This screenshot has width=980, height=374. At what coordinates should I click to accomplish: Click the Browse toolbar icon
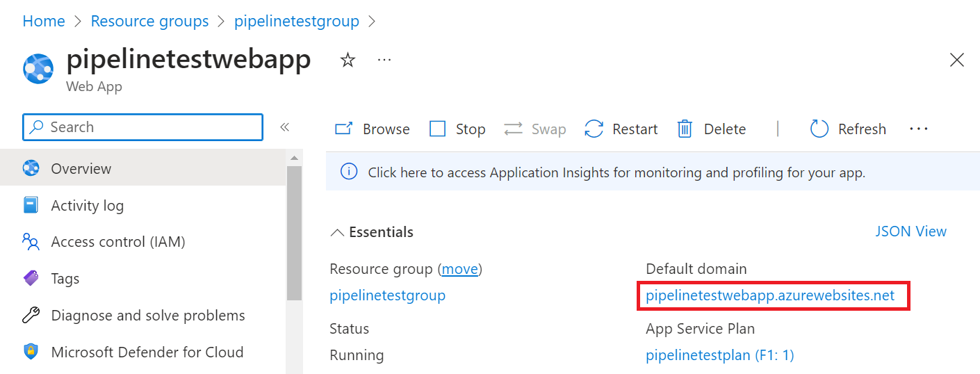coord(345,129)
